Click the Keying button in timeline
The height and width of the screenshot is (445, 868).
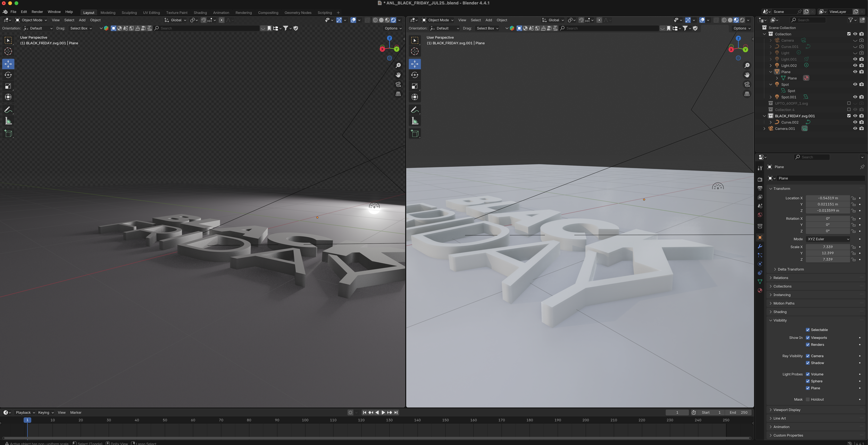[45, 412]
